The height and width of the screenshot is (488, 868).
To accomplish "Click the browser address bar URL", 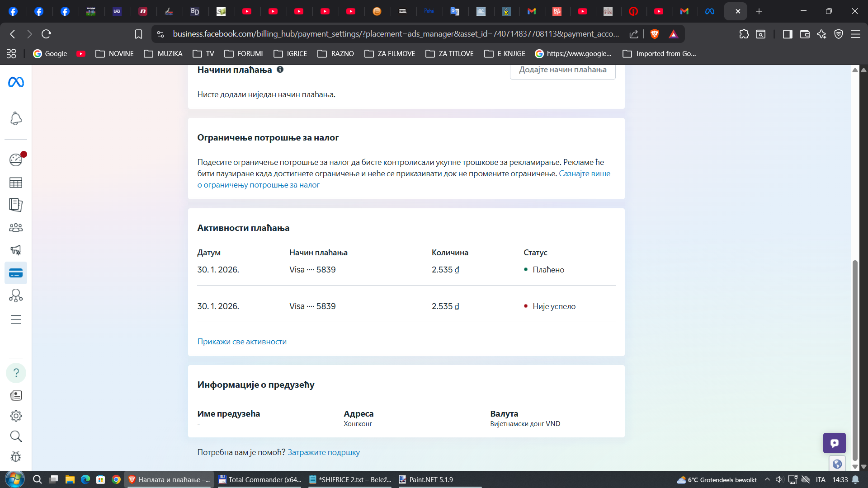I will click(x=396, y=34).
